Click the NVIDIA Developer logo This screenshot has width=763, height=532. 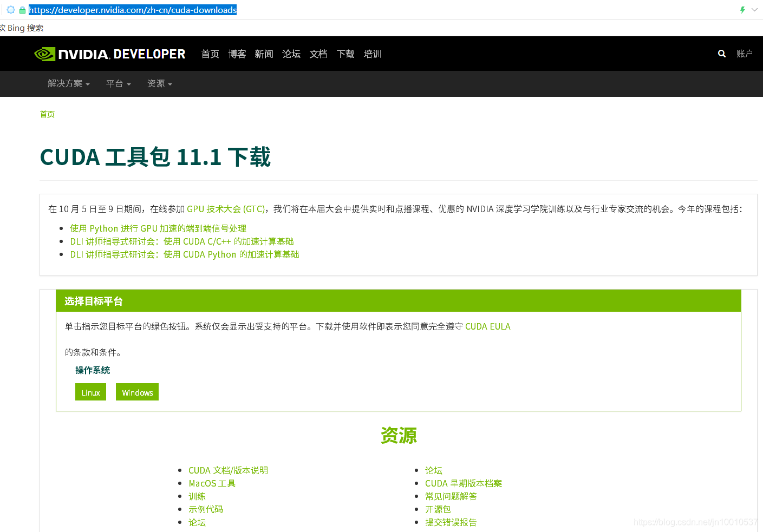[110, 54]
